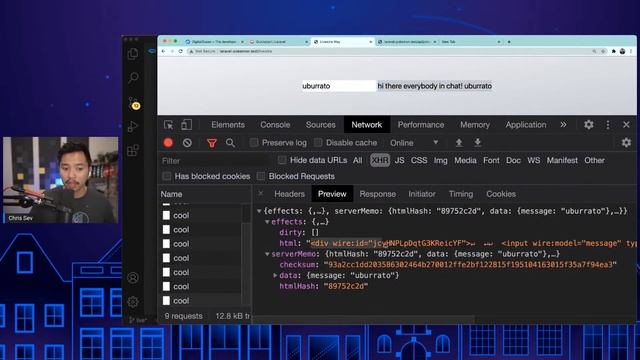This screenshot has height=360, width=640.
Task: View the request Timing tab
Action: (461, 194)
